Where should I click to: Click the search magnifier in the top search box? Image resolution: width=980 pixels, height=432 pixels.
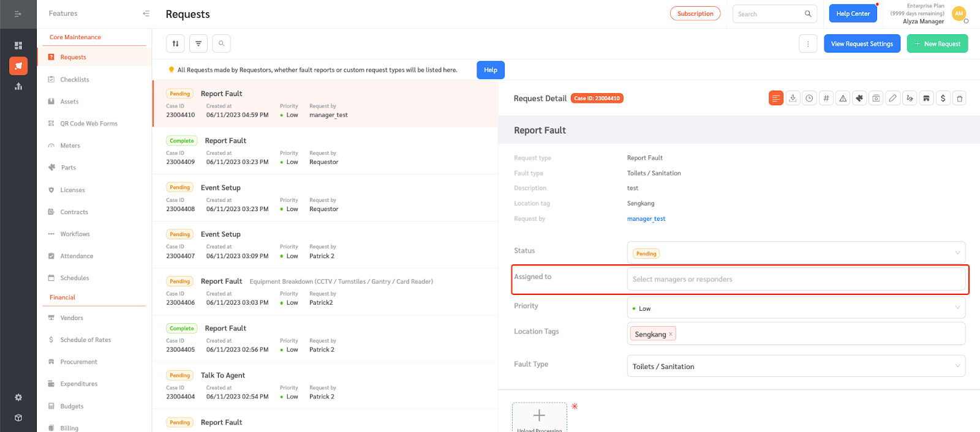(808, 13)
